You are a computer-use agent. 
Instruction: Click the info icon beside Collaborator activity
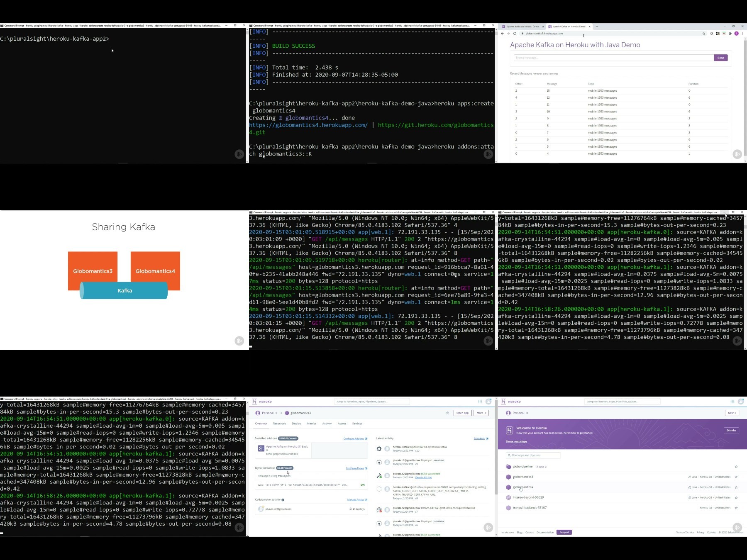[x=283, y=500]
